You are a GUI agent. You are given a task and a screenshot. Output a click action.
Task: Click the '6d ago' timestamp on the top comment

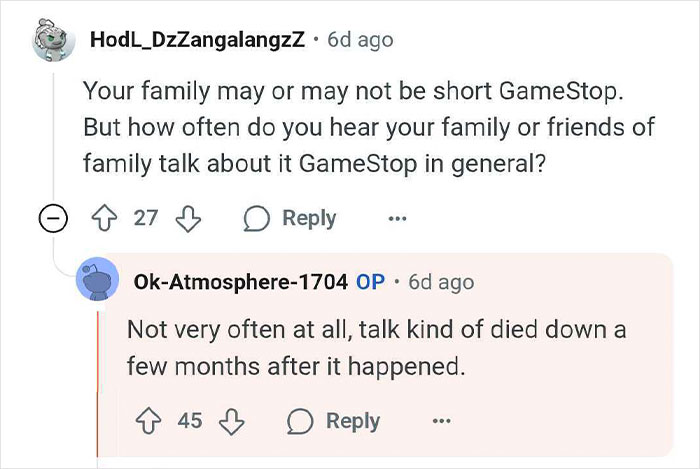tap(360, 40)
